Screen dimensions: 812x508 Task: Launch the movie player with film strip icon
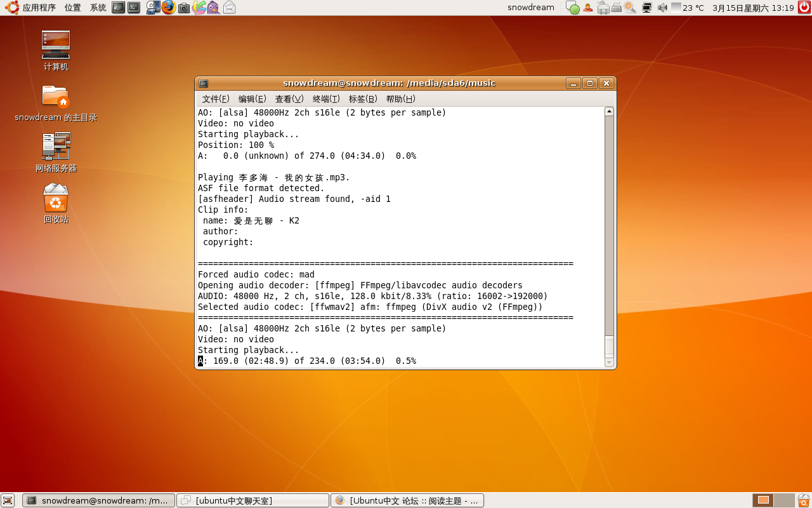click(153, 8)
